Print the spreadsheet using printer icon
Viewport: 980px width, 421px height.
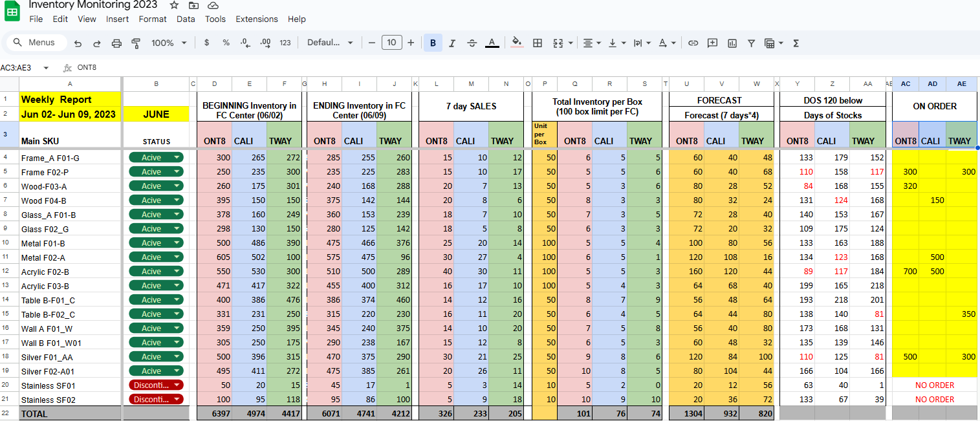pos(116,43)
